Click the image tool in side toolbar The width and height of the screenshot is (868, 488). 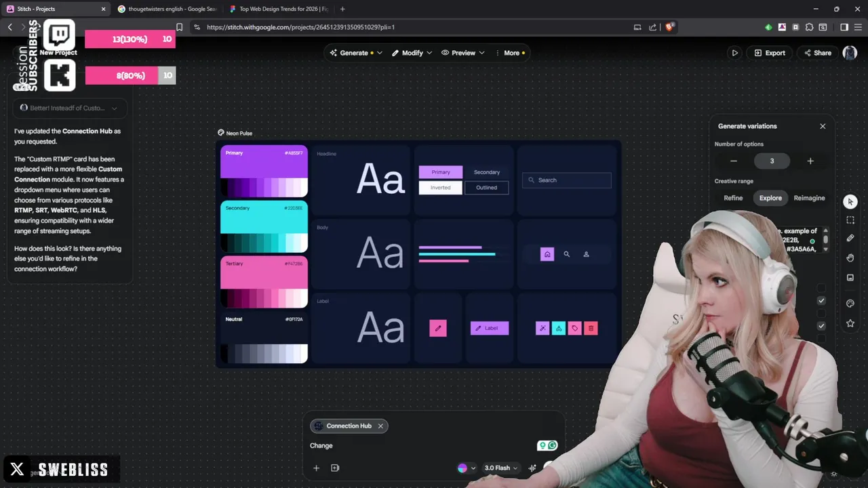850,278
